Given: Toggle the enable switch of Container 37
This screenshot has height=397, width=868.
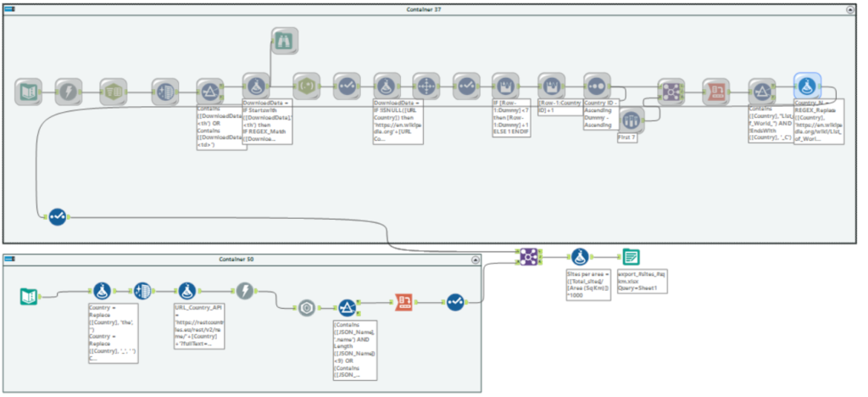Looking at the screenshot, I should [10, 9].
